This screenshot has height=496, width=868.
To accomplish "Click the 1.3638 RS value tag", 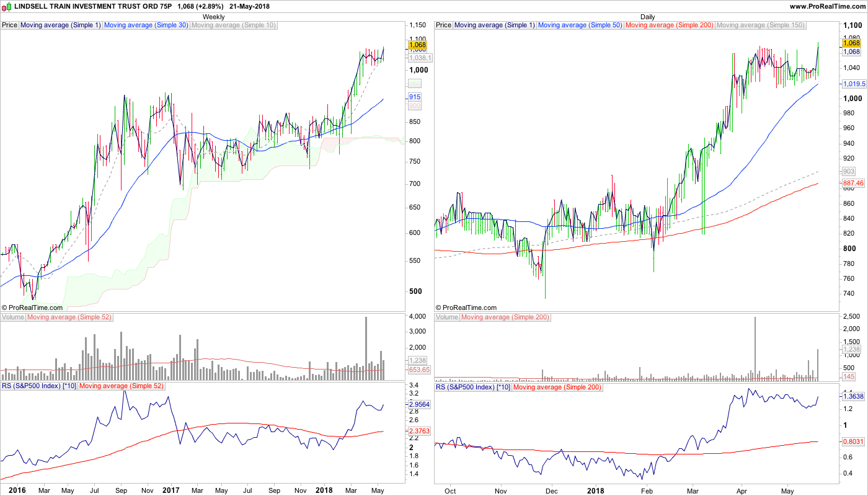I will click(x=853, y=396).
